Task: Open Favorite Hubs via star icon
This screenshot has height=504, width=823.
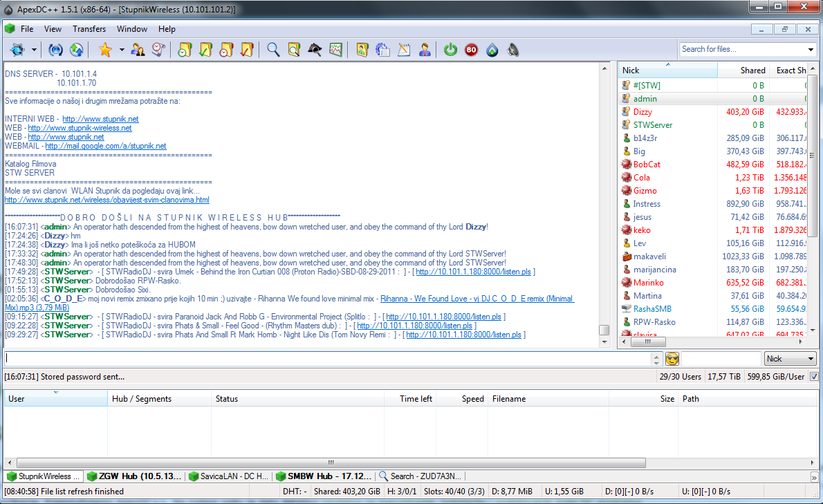Action: tap(104, 50)
